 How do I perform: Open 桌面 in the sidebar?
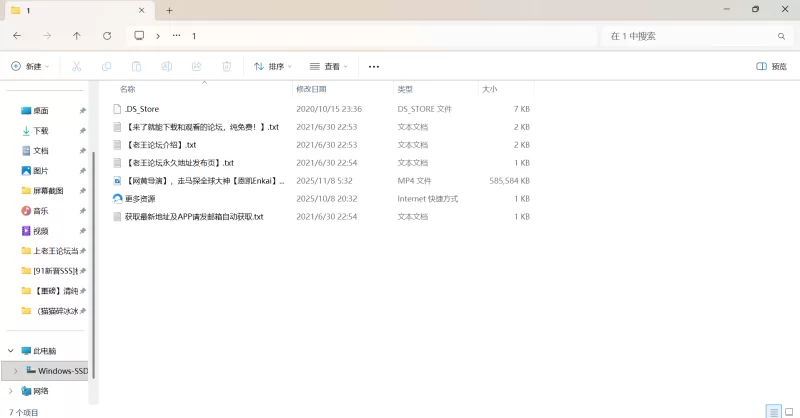click(x=41, y=111)
